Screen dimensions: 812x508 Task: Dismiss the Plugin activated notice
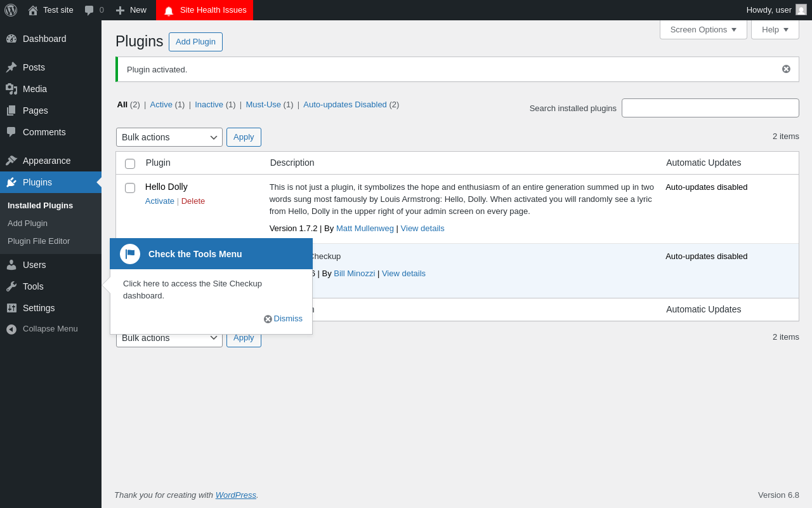click(x=786, y=69)
